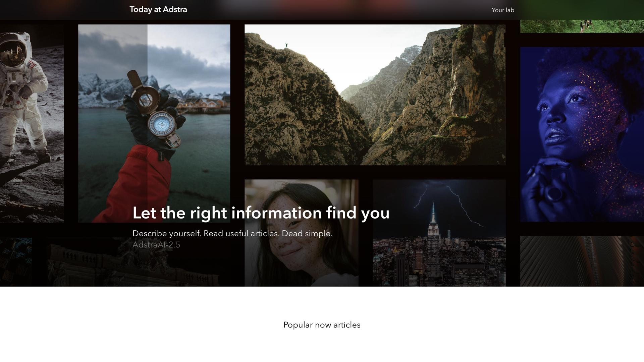
Task: Click the lightning over city skyline image
Action: click(439, 233)
